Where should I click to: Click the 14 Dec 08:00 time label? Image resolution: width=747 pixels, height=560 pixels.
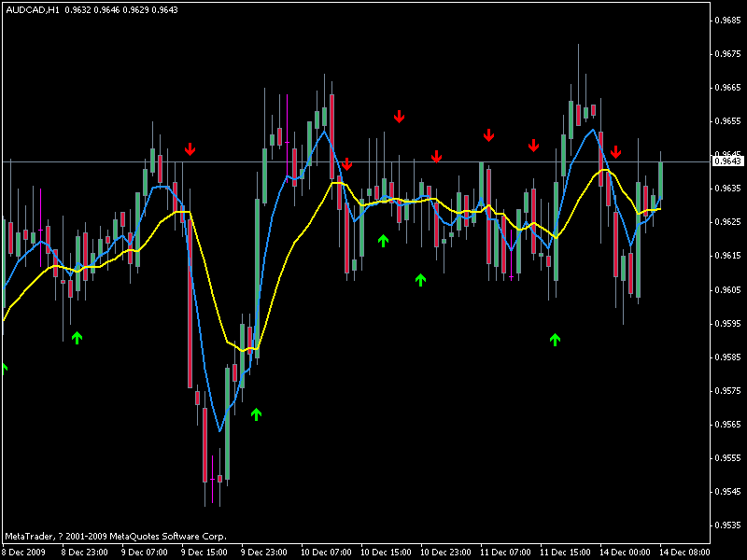tap(684, 553)
